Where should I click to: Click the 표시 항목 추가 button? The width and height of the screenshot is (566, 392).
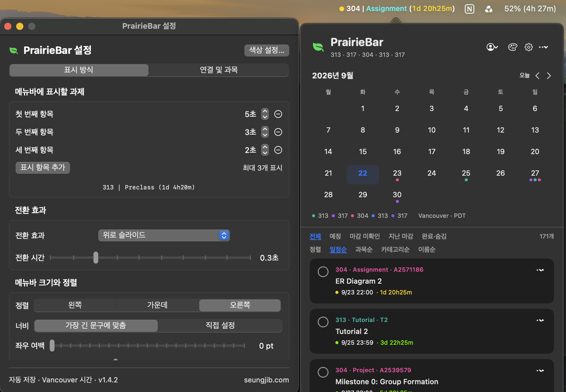pos(43,168)
